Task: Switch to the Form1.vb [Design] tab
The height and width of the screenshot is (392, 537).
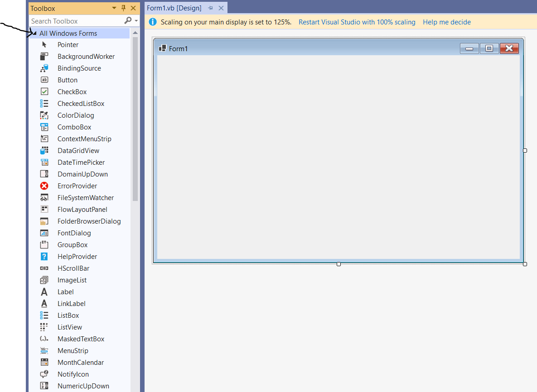Action: [x=174, y=8]
